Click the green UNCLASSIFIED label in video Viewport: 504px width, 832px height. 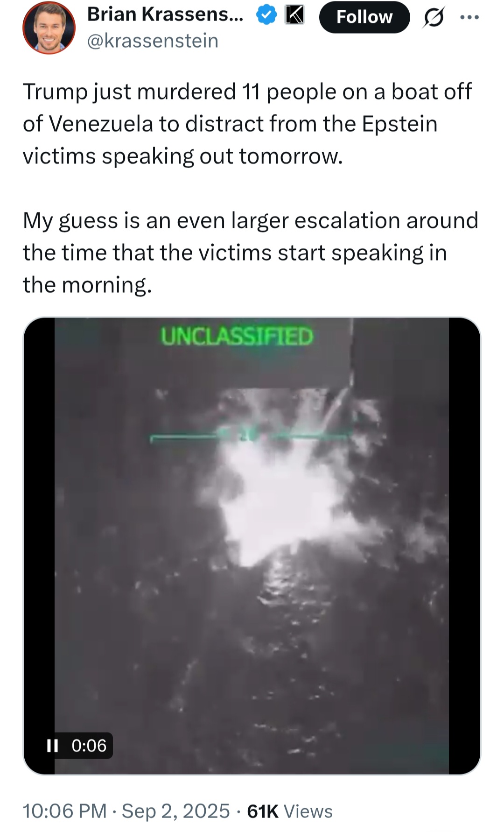[237, 336]
